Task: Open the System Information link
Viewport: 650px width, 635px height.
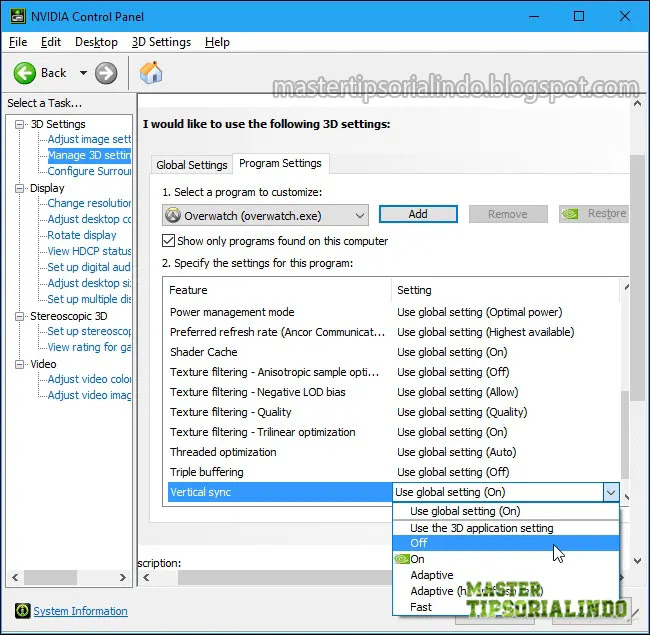Action: tap(80, 611)
